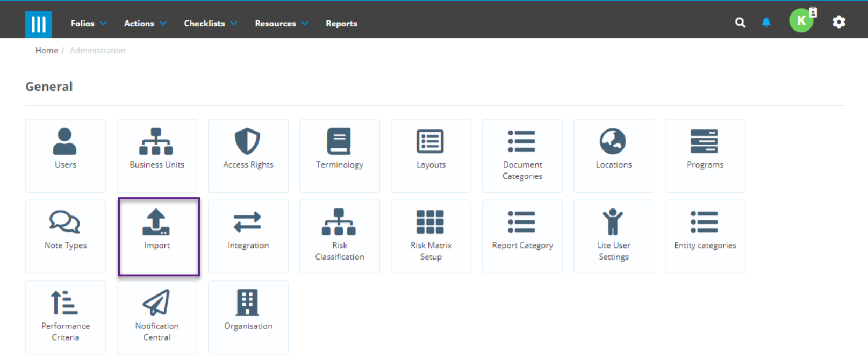Open the Layouts tile
Screen dimensions: 868x360
coord(431,156)
